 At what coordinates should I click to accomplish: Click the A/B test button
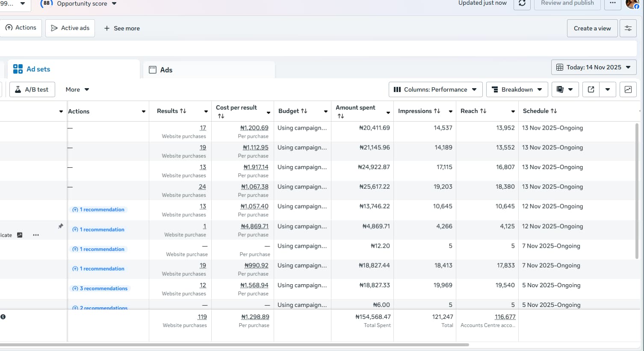pos(32,89)
